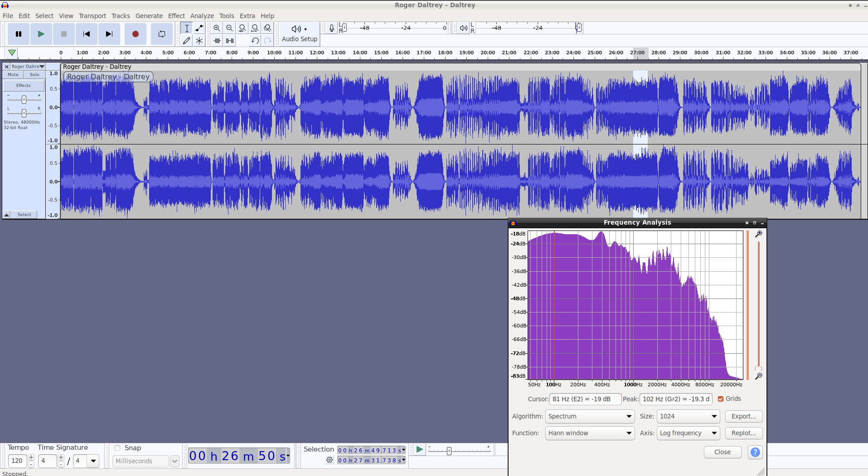Silence audio selection icon
Viewport: 868px width, 476px height.
pos(230,40)
